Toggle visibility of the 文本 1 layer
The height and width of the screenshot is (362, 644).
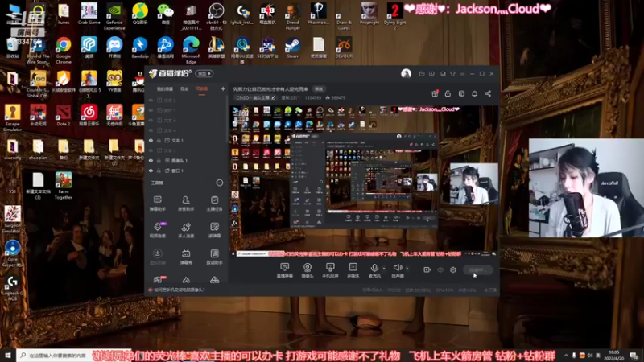151,140
